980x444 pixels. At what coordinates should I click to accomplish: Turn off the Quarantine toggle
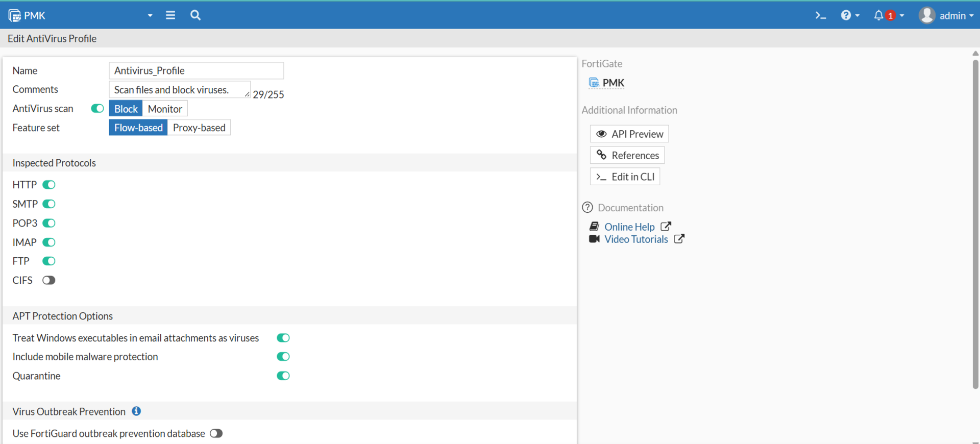(283, 376)
